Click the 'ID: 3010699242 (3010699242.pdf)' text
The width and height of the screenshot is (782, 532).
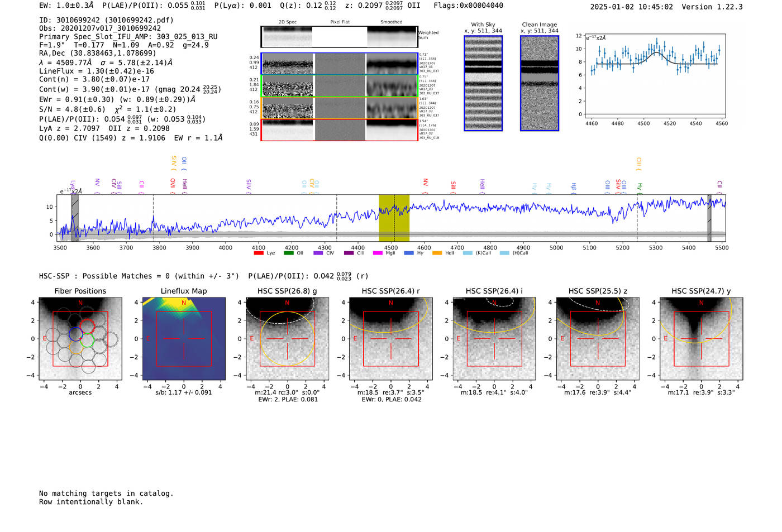(x=106, y=20)
